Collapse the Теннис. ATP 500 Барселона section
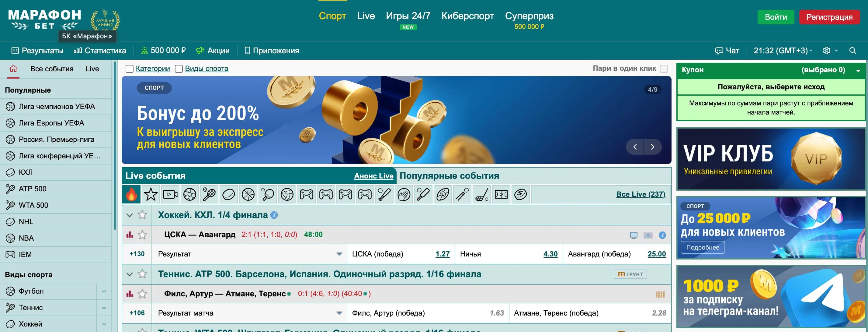This screenshot has height=332, width=868. click(129, 274)
